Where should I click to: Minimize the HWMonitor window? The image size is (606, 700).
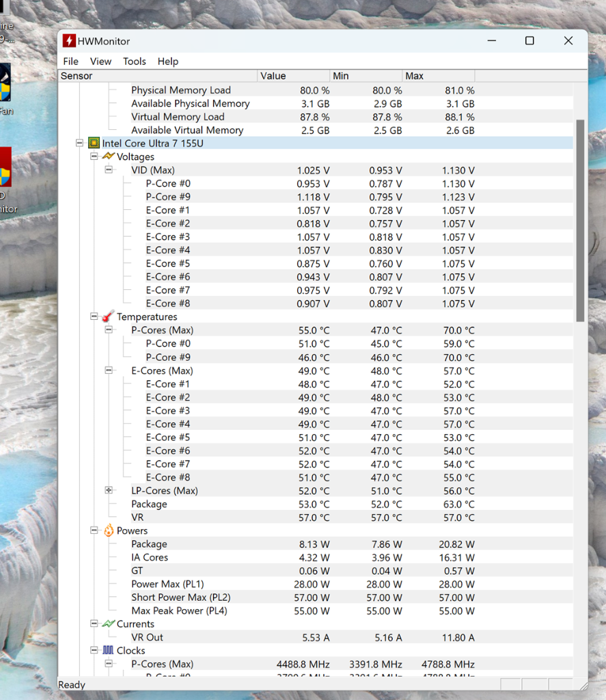pyautogui.click(x=492, y=41)
